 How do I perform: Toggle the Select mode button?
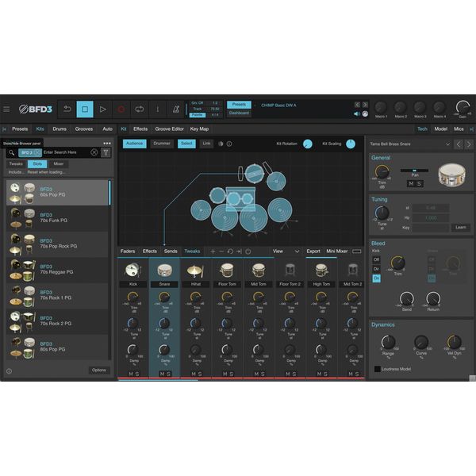point(186,144)
